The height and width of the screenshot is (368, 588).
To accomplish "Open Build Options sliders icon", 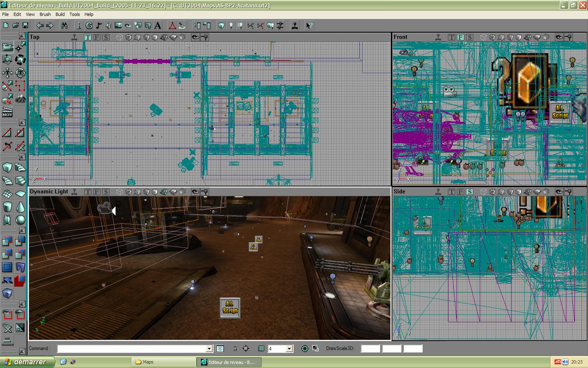I will [280, 25].
